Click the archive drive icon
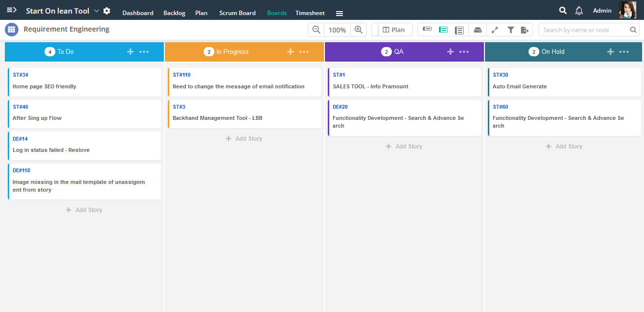Image resolution: width=644 pixels, height=312 pixels. [x=478, y=30]
